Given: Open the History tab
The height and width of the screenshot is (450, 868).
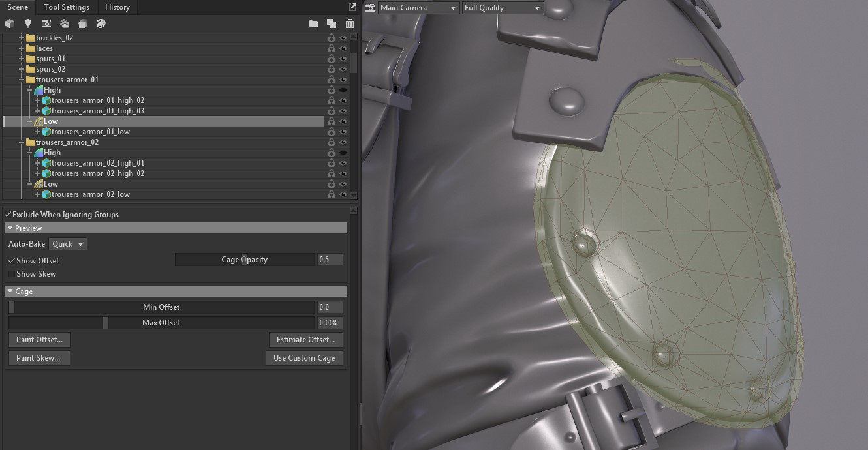Looking at the screenshot, I should (117, 7).
